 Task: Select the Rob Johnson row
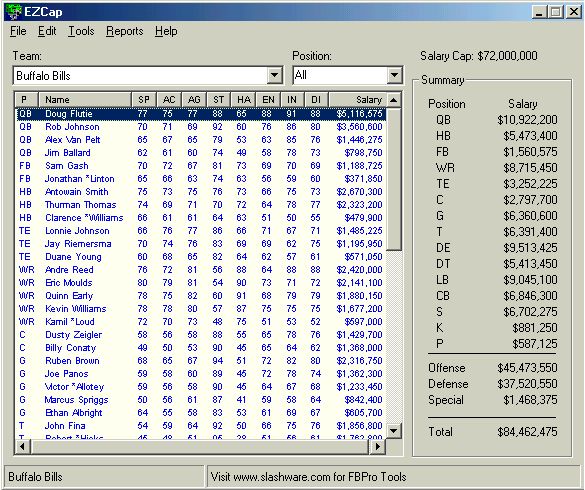point(201,127)
